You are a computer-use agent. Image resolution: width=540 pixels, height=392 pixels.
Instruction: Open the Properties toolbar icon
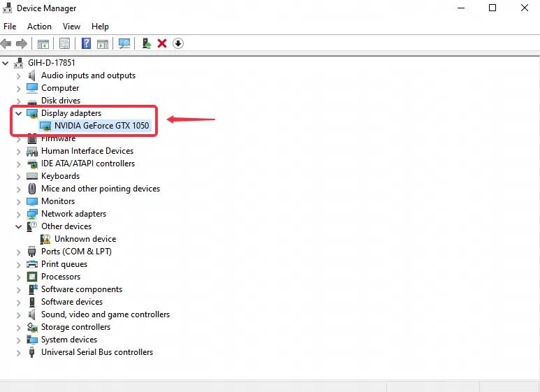(64, 44)
